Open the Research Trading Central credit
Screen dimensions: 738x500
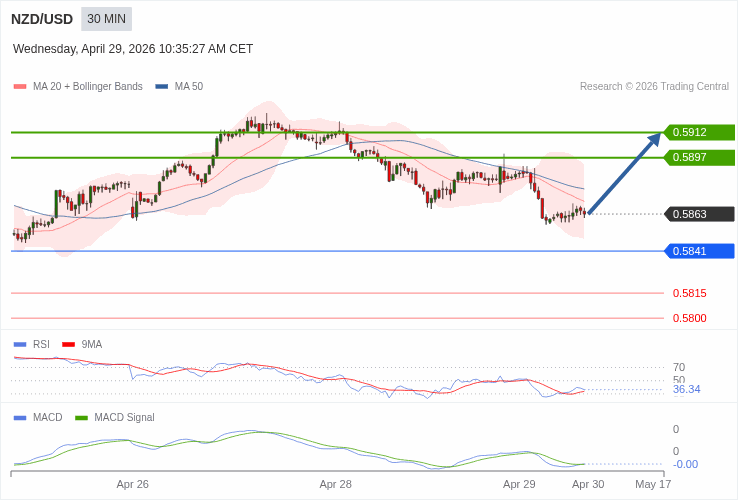(x=654, y=87)
